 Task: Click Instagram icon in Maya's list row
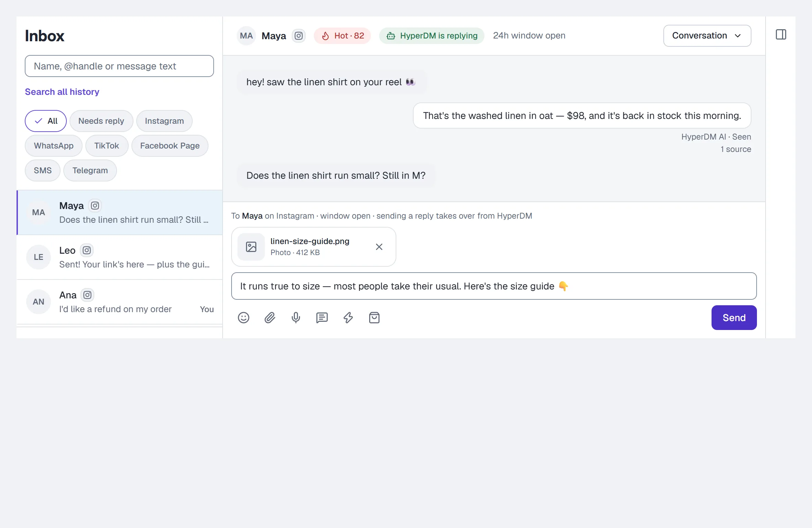[x=95, y=206]
